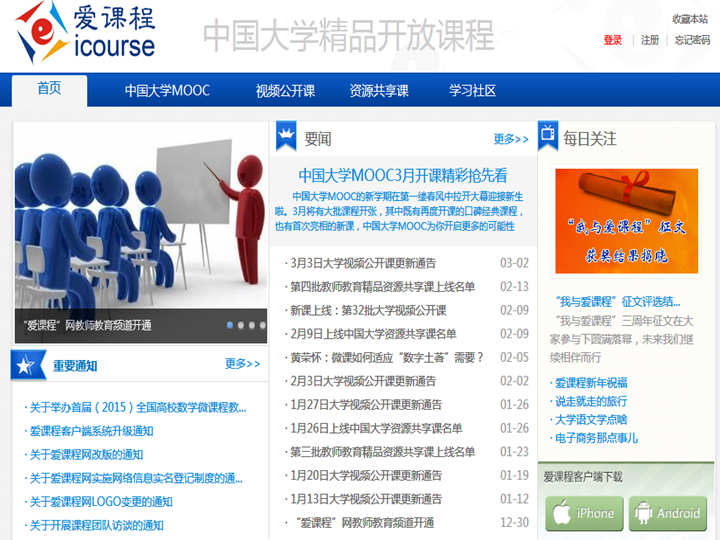The image size is (720, 540).
Task: Click the TV icon beside 每日关注
Action: tap(548, 135)
